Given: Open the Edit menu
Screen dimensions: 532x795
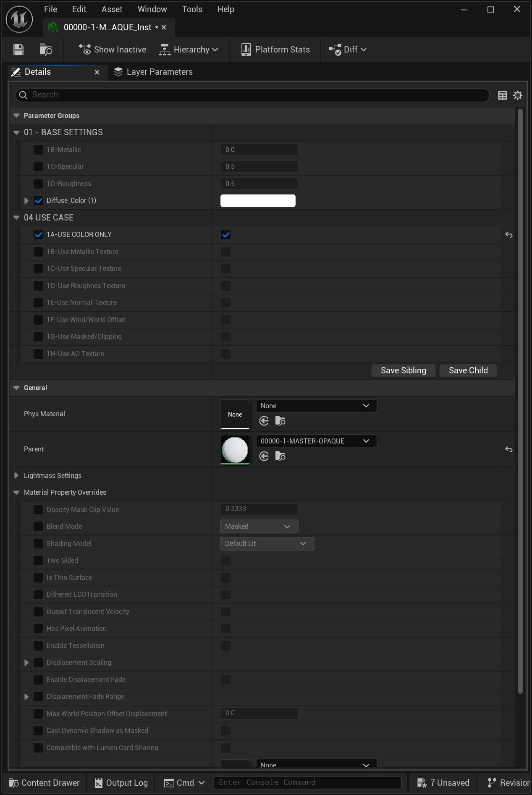Looking at the screenshot, I should point(79,9).
